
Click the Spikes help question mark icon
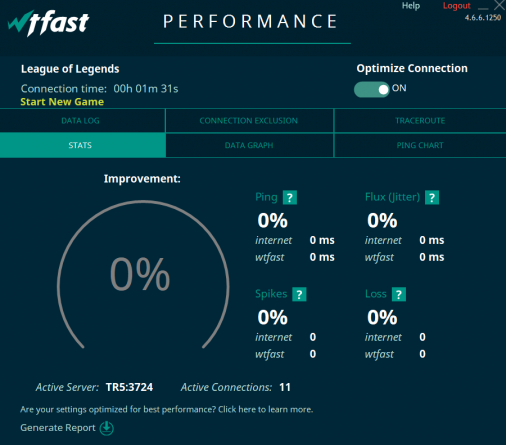pyautogui.click(x=299, y=294)
